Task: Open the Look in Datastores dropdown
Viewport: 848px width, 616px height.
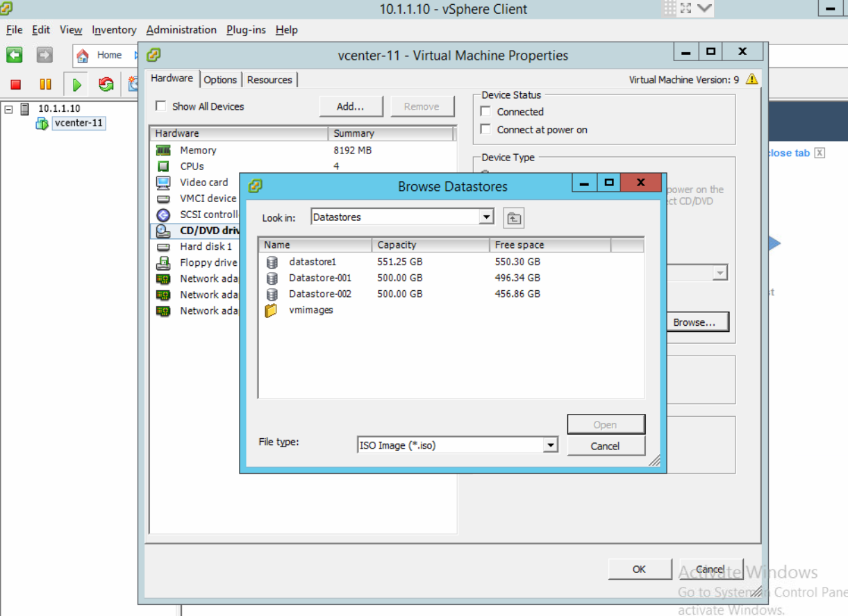Action: (x=486, y=217)
